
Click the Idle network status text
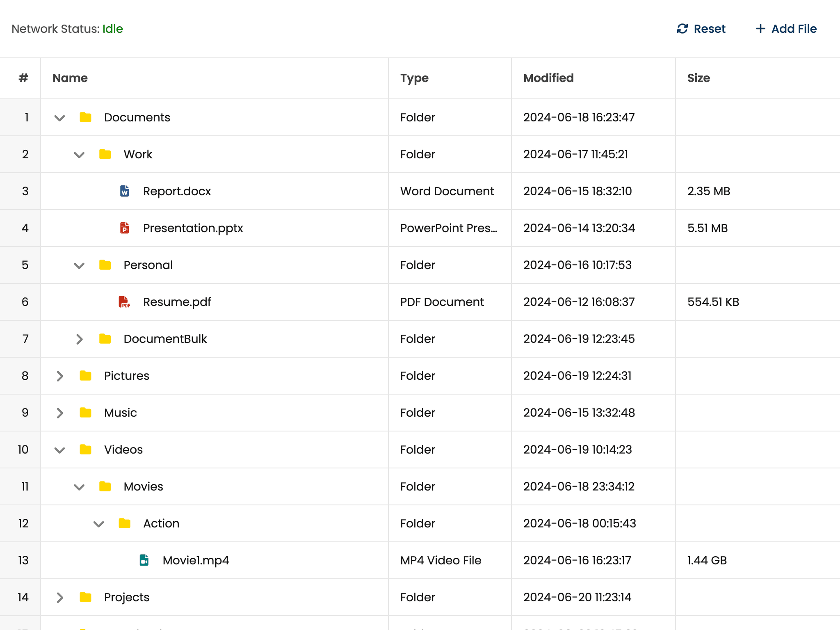coord(112,29)
